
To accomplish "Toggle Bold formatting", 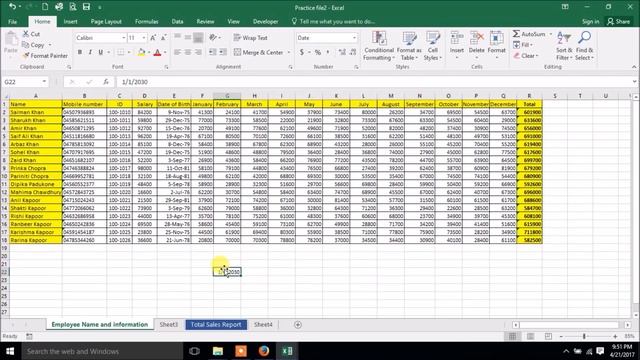I will (80, 52).
